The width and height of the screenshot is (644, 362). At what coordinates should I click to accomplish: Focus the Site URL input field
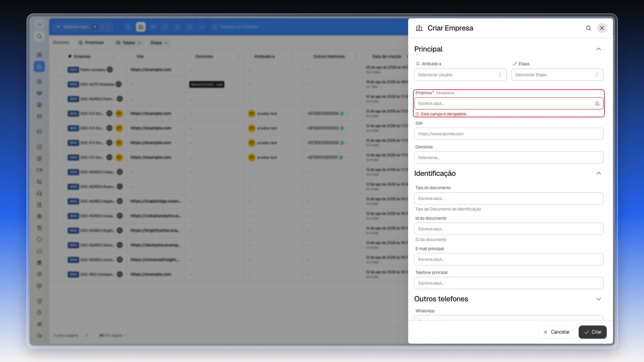pyautogui.click(x=508, y=134)
